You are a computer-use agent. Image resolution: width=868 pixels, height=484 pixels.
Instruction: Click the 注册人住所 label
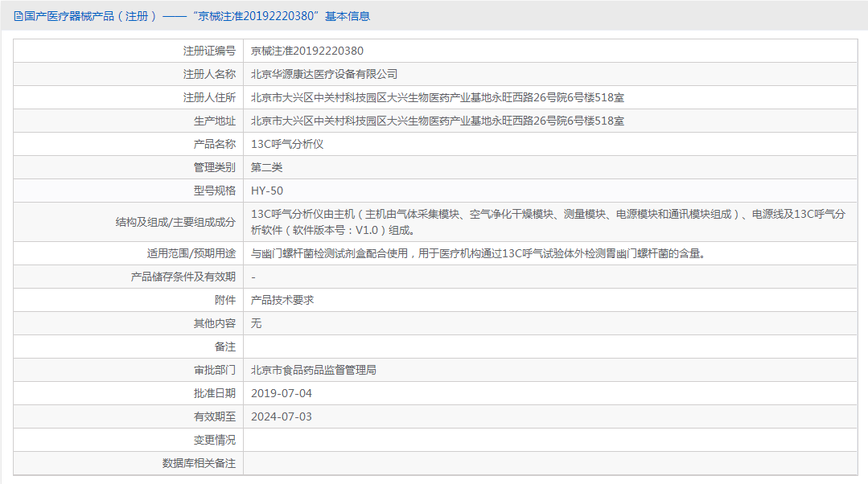tap(209, 97)
